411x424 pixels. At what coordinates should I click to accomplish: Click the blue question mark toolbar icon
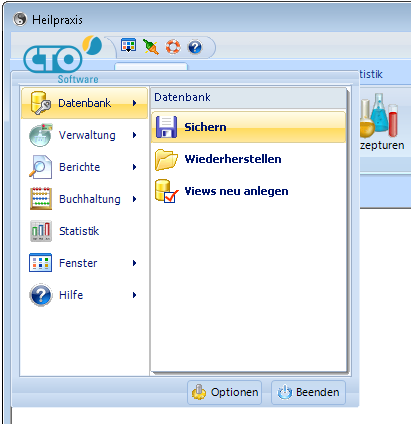(195, 47)
